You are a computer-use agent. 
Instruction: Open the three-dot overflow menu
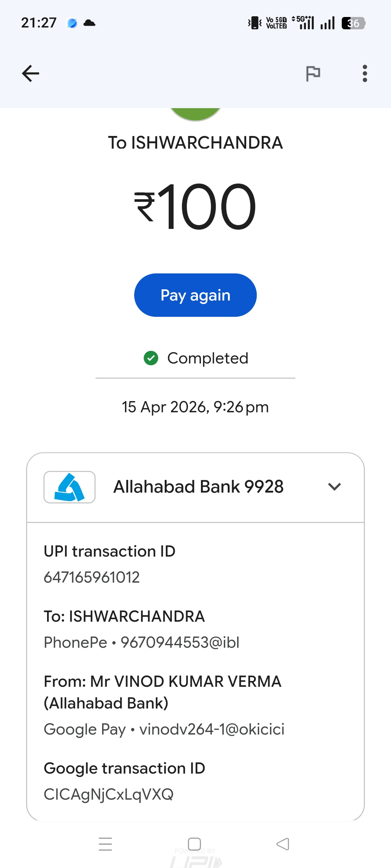click(x=365, y=73)
